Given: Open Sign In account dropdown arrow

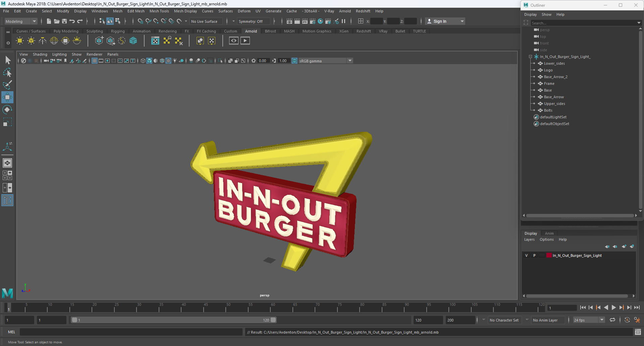Looking at the screenshot, I should click(x=462, y=21).
